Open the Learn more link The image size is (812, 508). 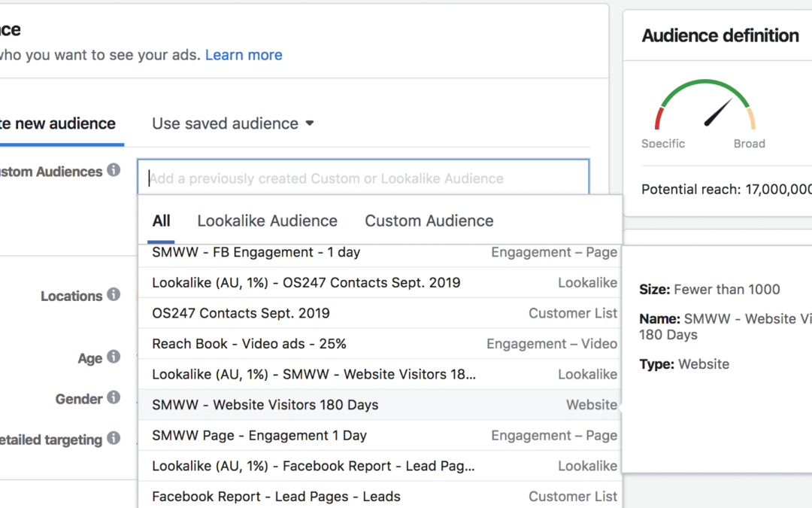tap(244, 55)
